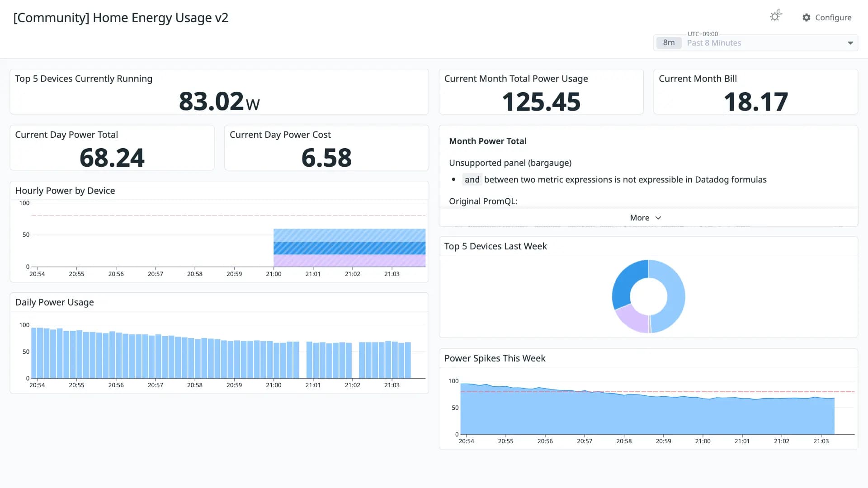Click the Unsupported panel (bargauge) text
868x488 pixels.
coord(510,163)
